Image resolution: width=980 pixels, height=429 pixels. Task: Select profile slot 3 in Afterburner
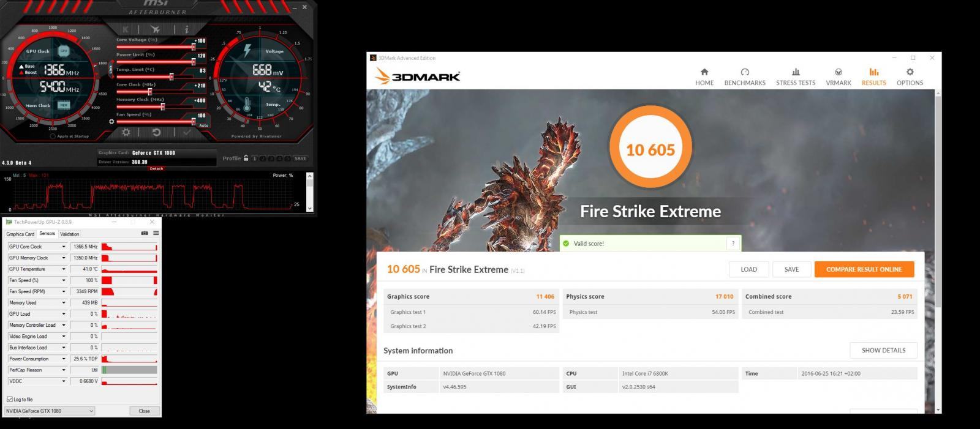pyautogui.click(x=270, y=159)
